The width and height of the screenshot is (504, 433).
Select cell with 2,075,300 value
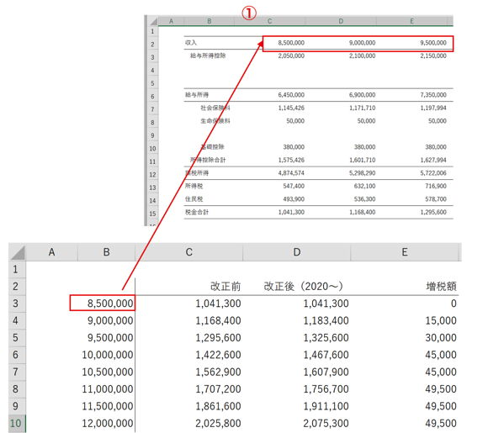click(297, 424)
